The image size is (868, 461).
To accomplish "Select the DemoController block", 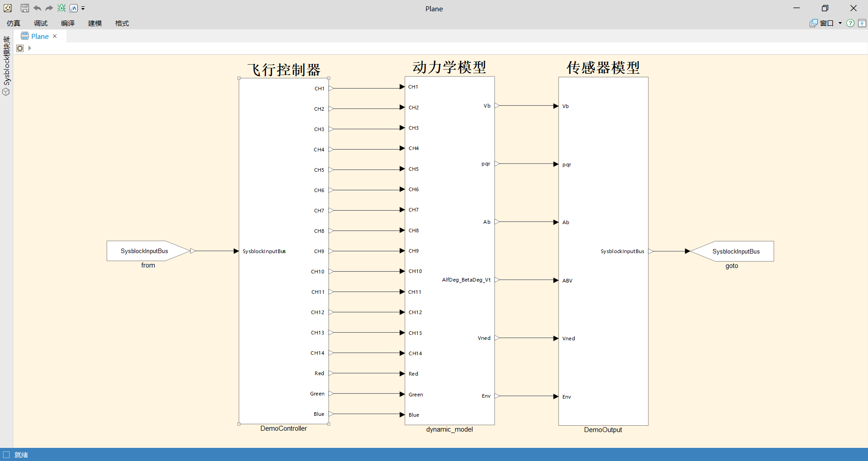I will (283, 251).
